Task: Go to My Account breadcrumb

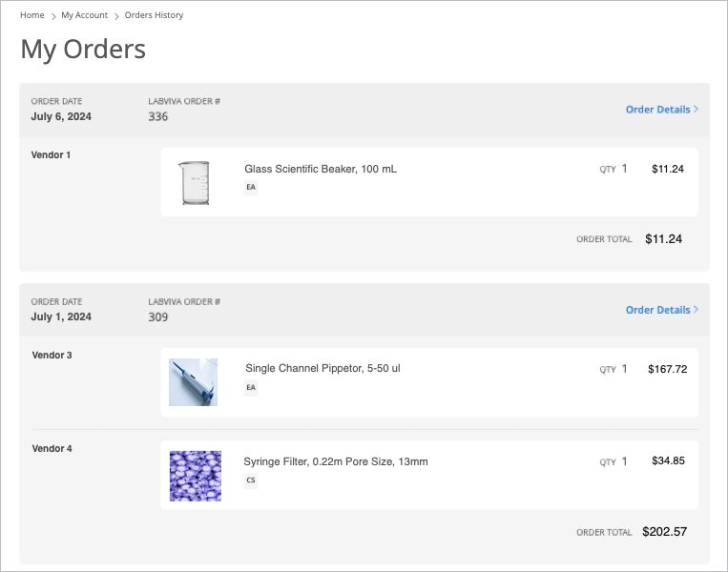Action: tap(85, 15)
